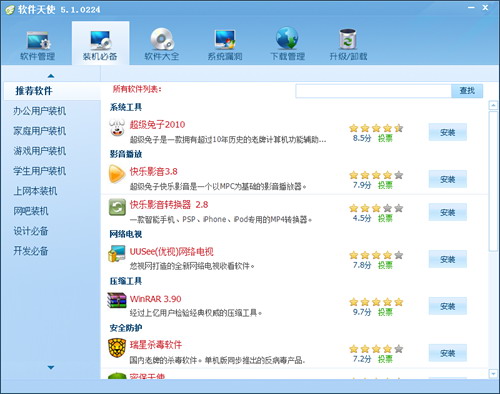The image size is (500, 394).
Task: Click star rating for 瑞星杀毒软件
Action: coord(376,349)
